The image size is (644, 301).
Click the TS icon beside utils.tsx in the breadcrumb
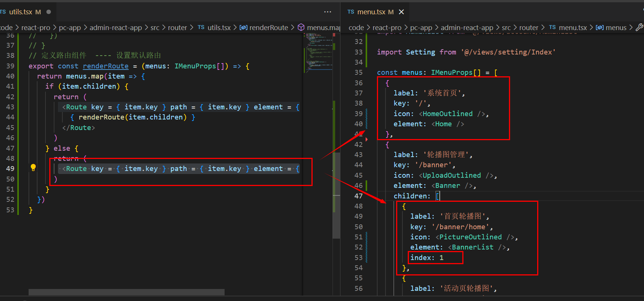pyautogui.click(x=201, y=27)
